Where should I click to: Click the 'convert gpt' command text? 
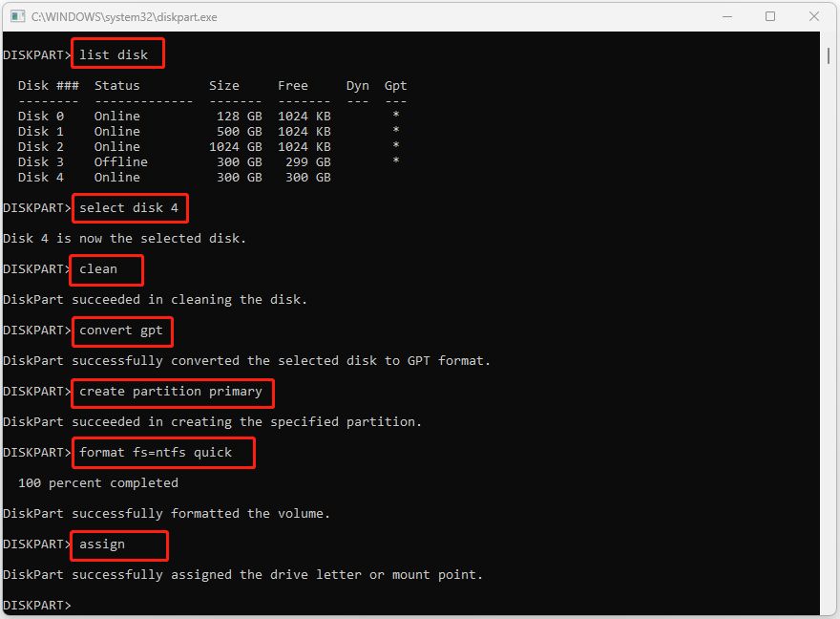121,331
